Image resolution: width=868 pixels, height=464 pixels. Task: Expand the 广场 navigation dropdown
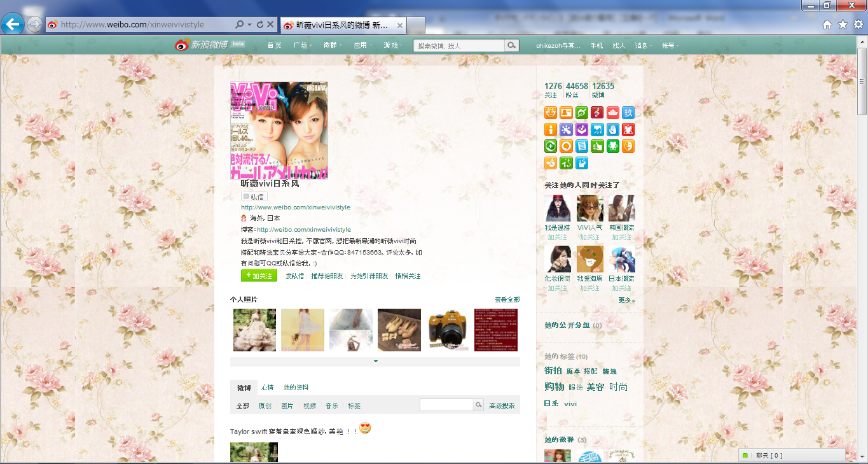pos(303,45)
